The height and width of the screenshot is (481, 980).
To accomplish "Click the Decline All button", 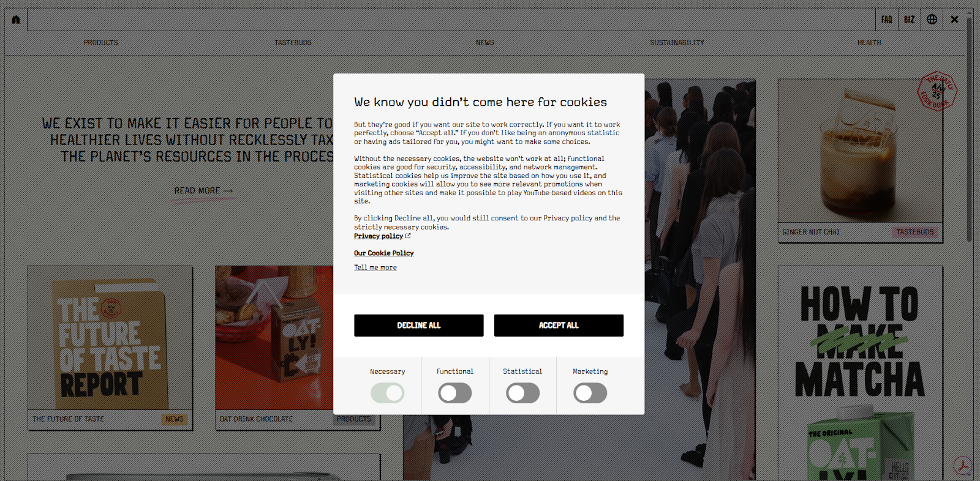I will click(x=419, y=326).
